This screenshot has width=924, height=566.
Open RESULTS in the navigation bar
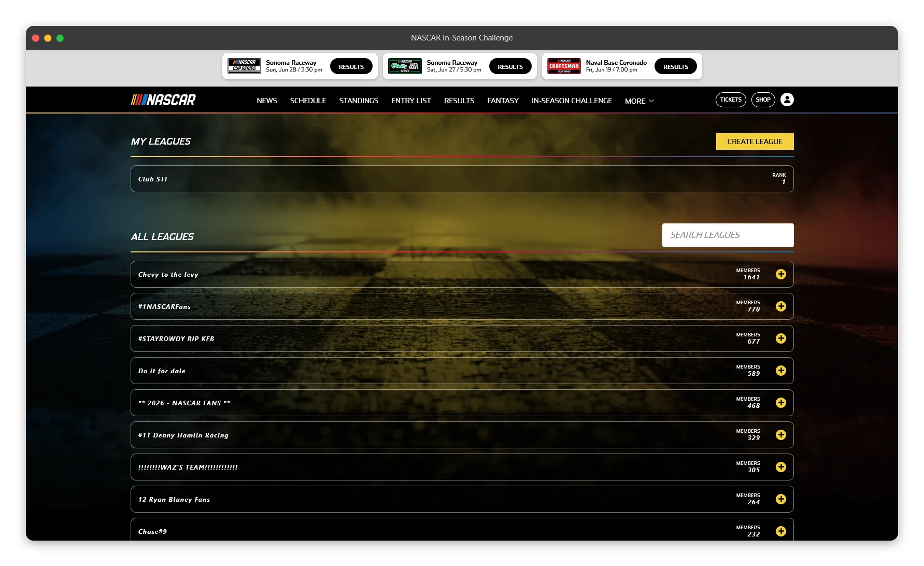pos(459,101)
